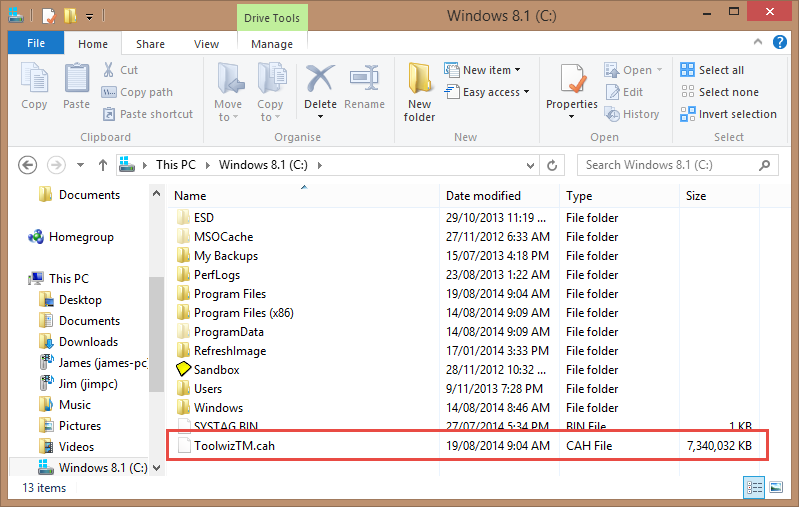
Task: Sort by the Size column header
Action: [720, 196]
